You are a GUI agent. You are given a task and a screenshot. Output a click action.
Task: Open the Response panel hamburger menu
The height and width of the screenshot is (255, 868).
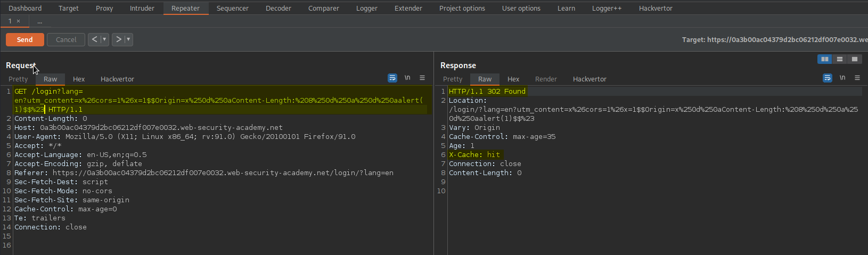point(857,78)
